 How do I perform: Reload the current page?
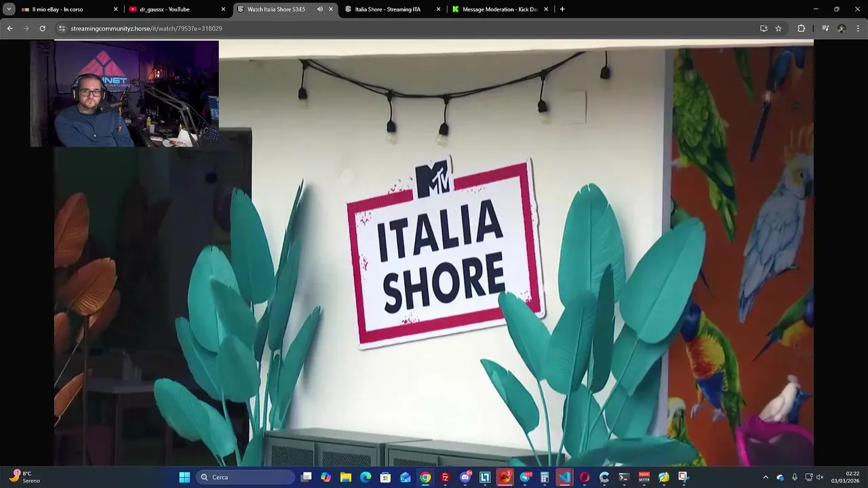click(x=42, y=28)
